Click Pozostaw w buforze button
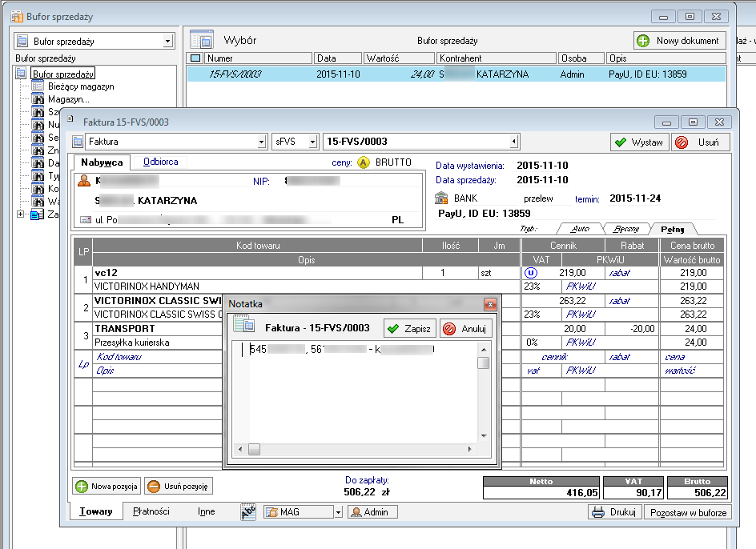756x549 pixels. click(x=688, y=512)
